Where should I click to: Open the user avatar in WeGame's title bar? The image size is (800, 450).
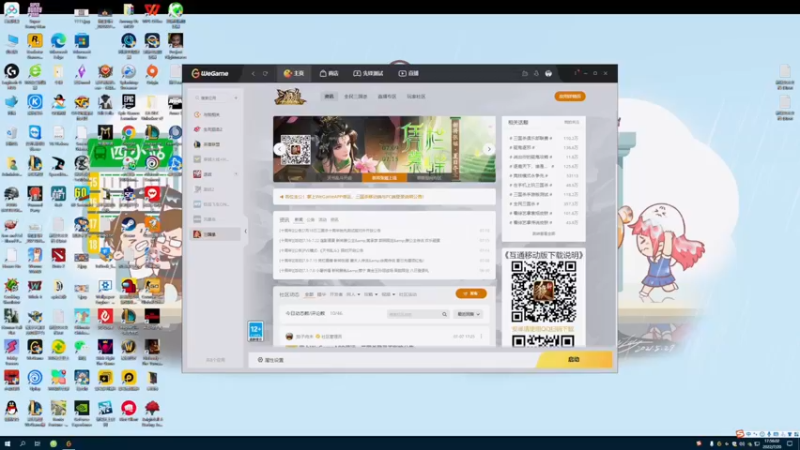pos(548,73)
